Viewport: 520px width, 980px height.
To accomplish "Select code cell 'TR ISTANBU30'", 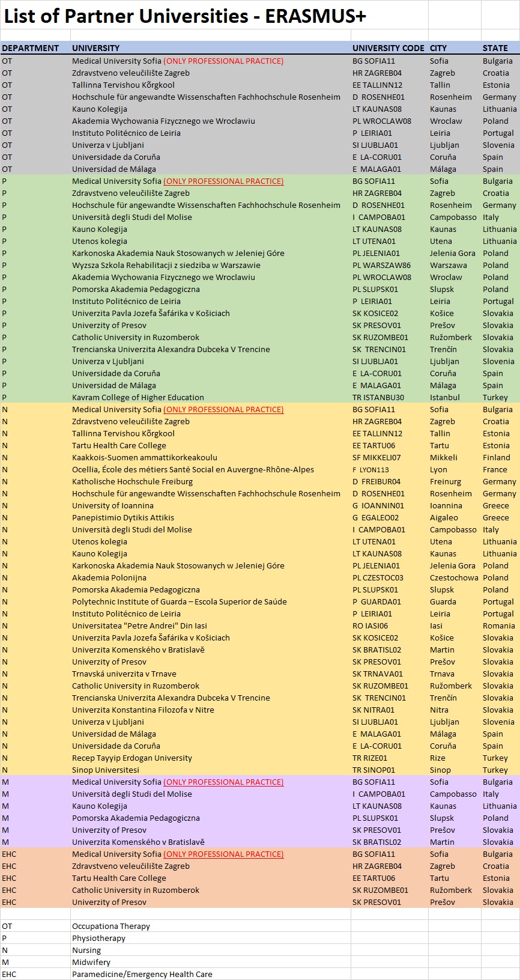I will (378, 397).
